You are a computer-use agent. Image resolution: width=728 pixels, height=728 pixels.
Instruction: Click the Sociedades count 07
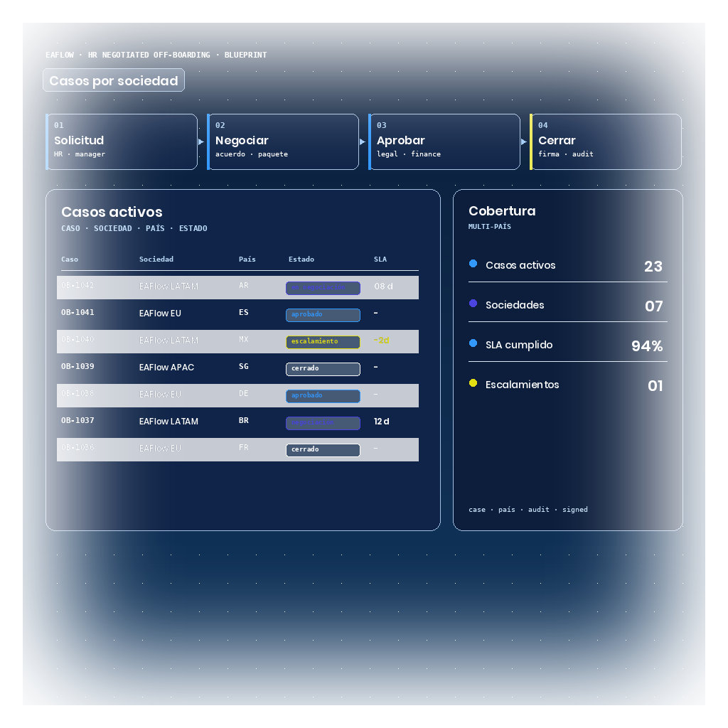tap(654, 306)
